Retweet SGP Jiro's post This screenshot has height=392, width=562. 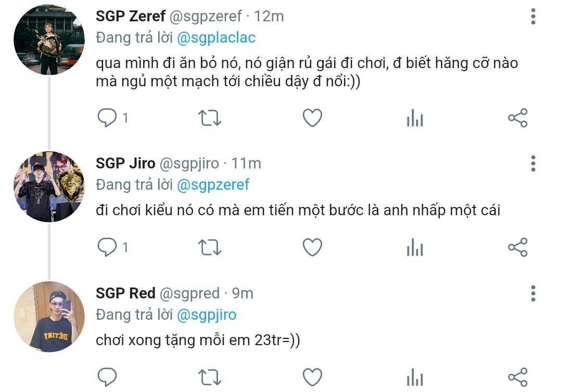pos(210,247)
